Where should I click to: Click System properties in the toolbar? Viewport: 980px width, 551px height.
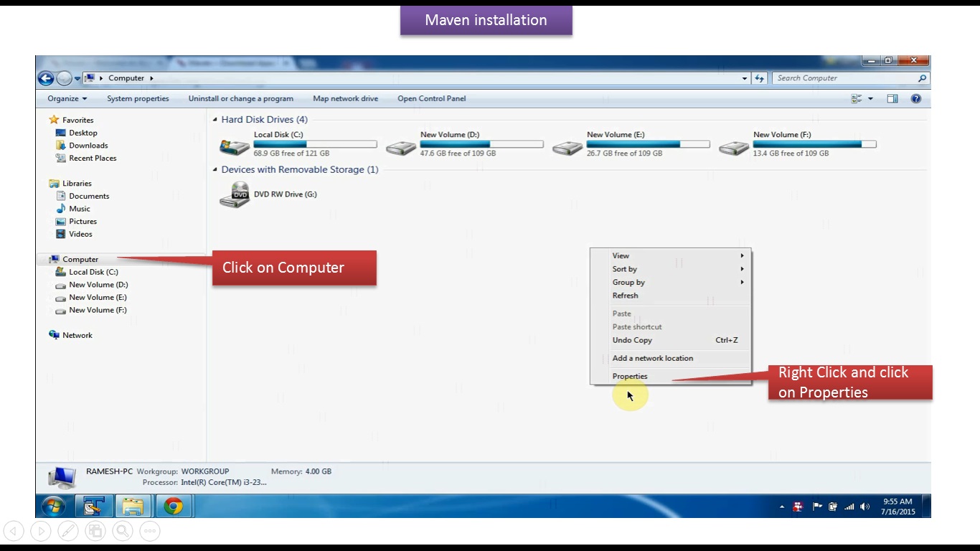coord(138,98)
